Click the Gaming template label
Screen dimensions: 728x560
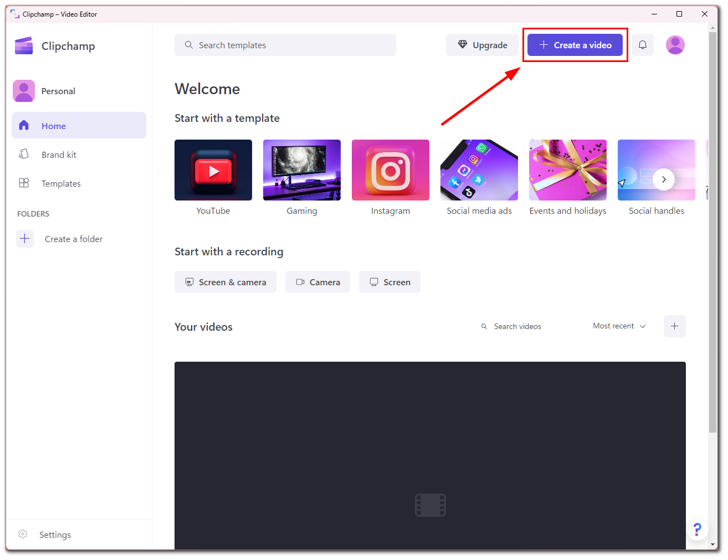pyautogui.click(x=302, y=211)
